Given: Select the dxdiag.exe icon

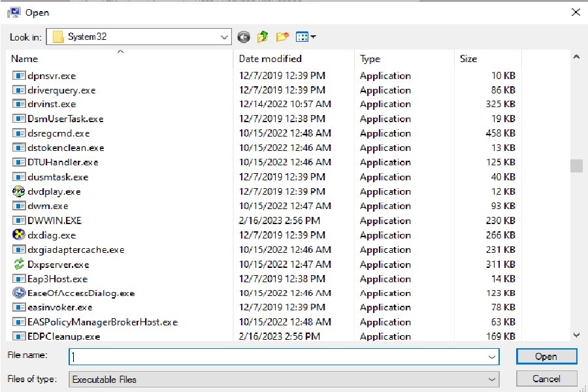Looking at the screenshot, I should [x=19, y=235].
